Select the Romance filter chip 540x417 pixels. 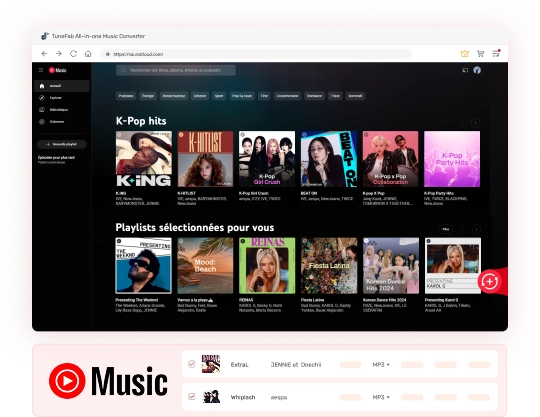pos(314,96)
